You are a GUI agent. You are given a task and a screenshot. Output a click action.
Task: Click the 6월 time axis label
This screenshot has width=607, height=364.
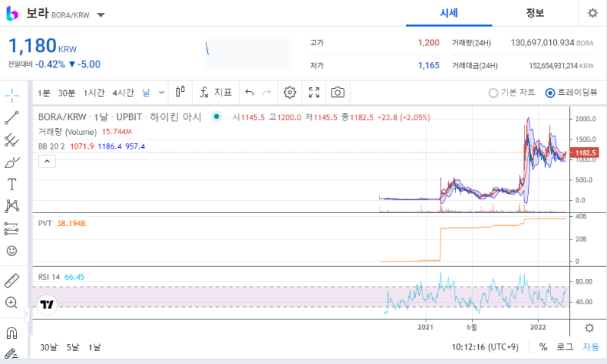471,328
